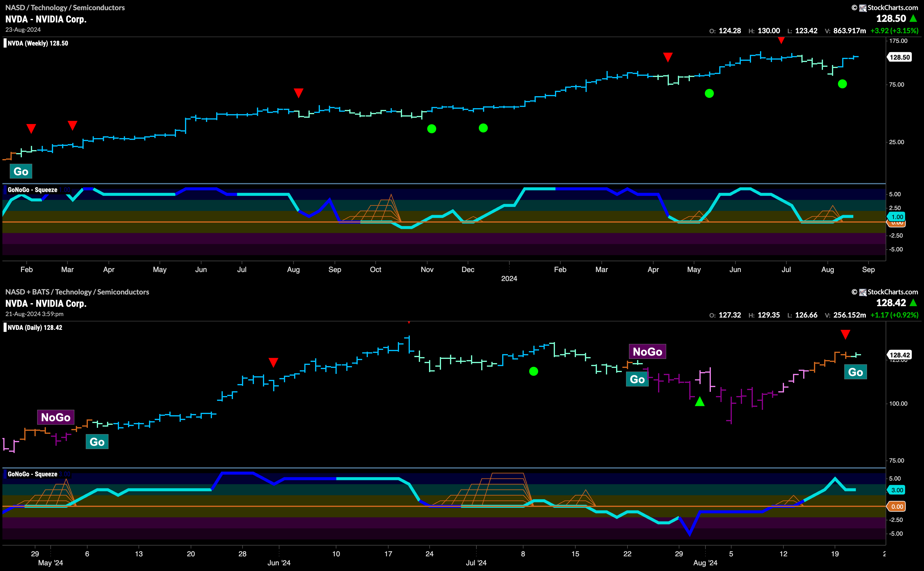Click the weekly change +3.92 (+3.15%)
This screenshot has width=924, height=571.
click(x=894, y=31)
